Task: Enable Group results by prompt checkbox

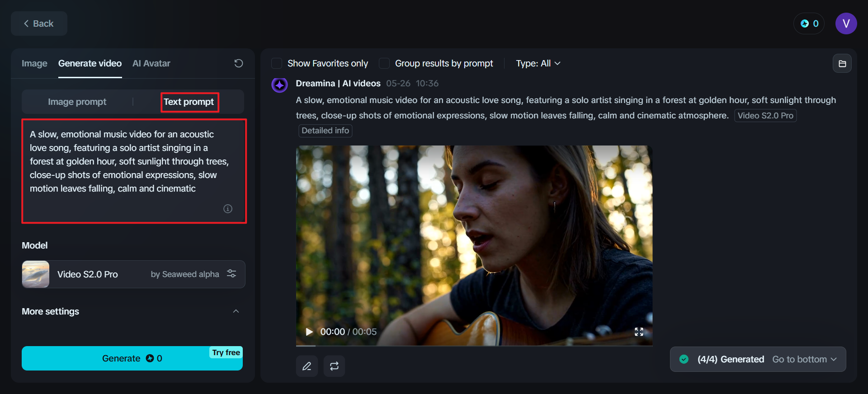Action: click(384, 63)
